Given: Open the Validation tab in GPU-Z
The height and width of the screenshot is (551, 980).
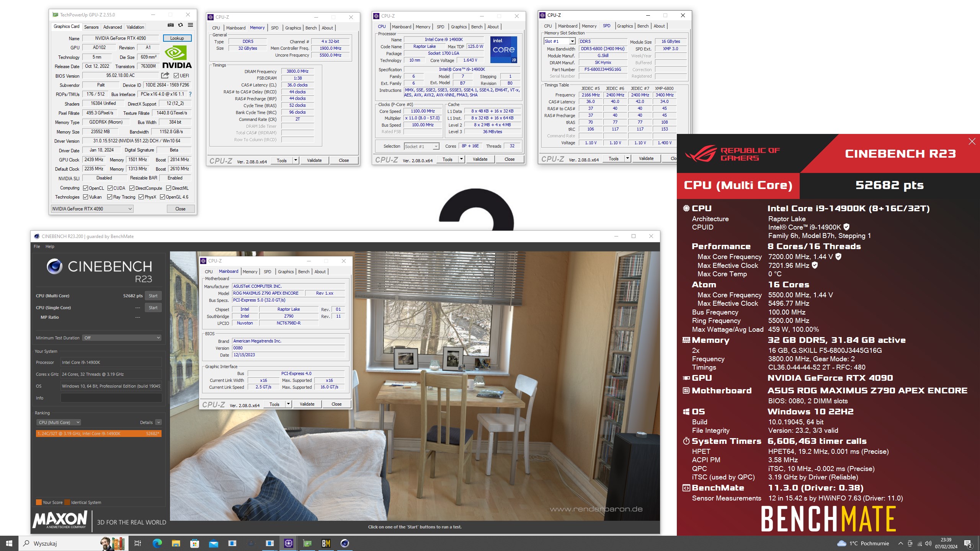Looking at the screenshot, I should (136, 27).
